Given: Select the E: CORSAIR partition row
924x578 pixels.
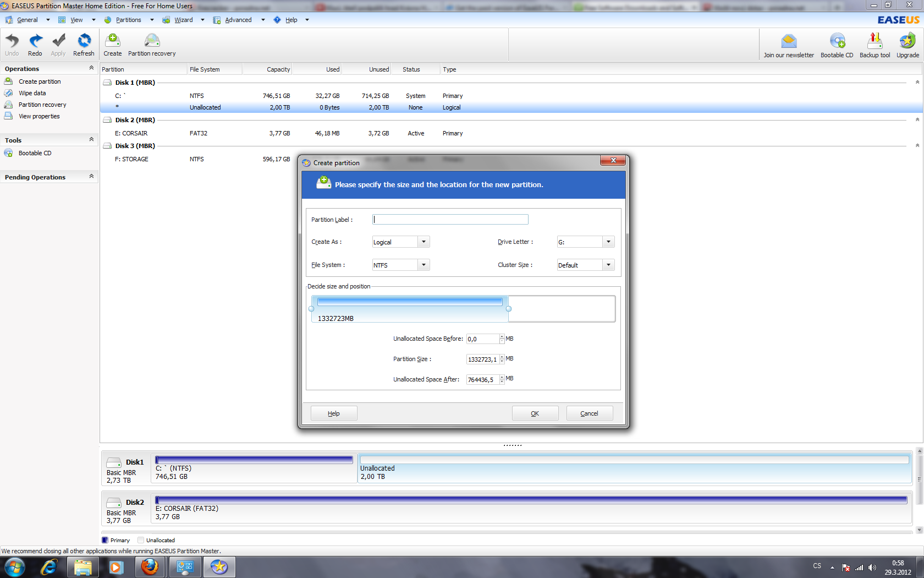Looking at the screenshot, I should click(512, 133).
